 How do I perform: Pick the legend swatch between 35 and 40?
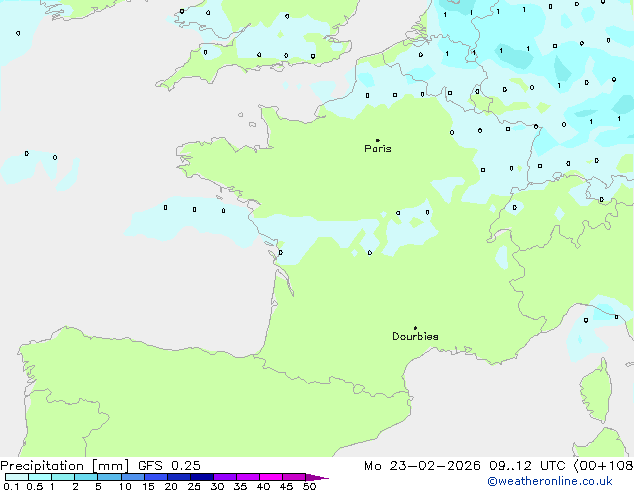[x=248, y=477]
